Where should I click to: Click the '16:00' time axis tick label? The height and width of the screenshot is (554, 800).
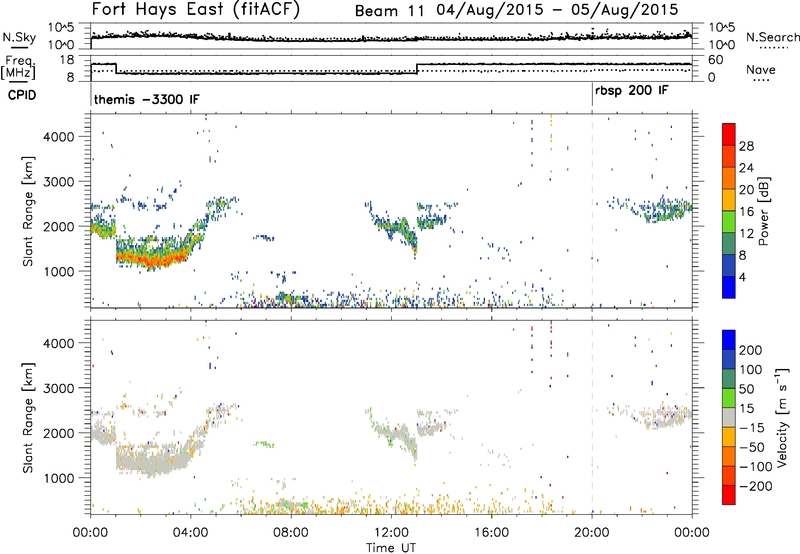(x=492, y=533)
